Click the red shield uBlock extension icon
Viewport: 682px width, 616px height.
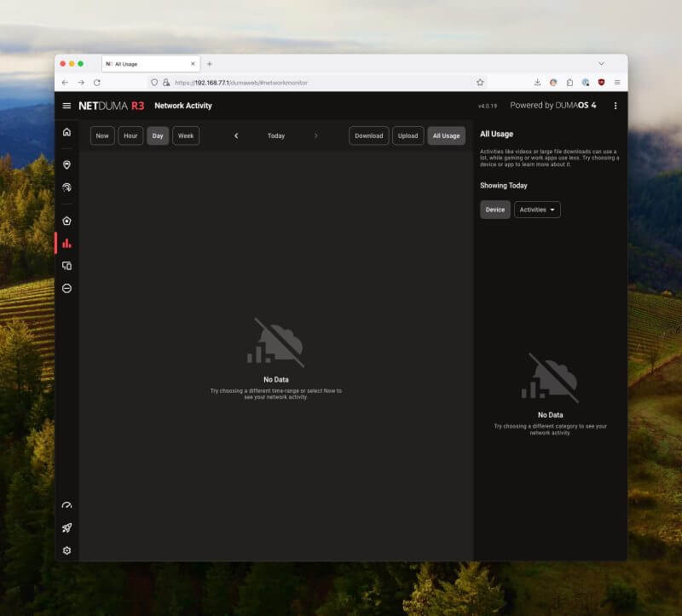[601, 82]
